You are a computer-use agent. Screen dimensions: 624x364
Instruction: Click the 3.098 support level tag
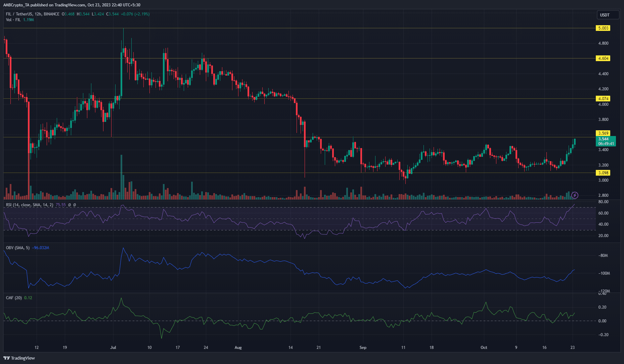[603, 173]
